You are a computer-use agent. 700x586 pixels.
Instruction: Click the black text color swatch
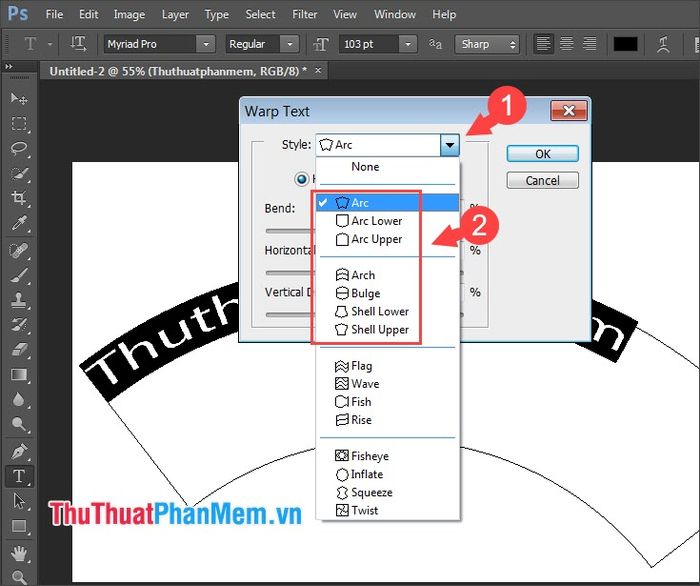pyautogui.click(x=625, y=44)
